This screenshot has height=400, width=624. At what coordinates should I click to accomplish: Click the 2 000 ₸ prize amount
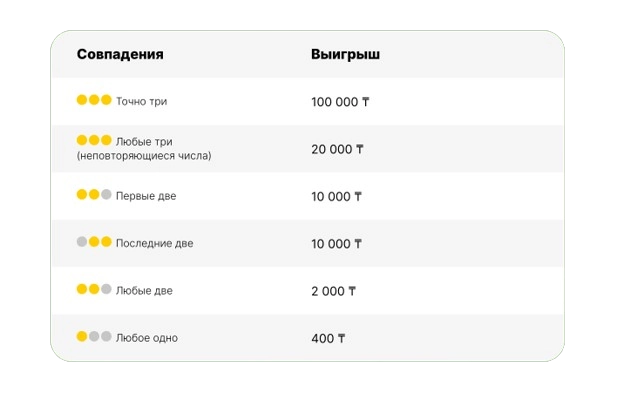333,291
